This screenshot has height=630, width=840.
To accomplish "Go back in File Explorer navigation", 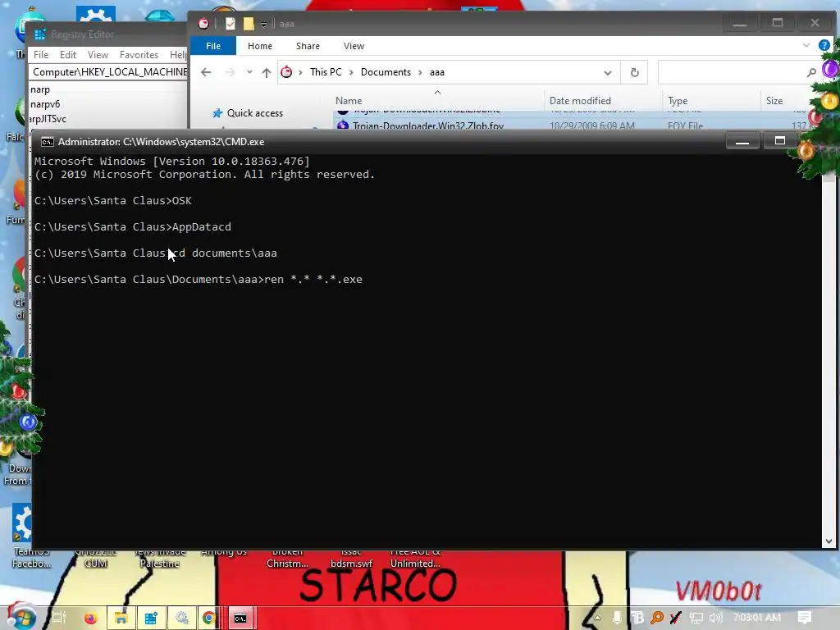I will tap(206, 72).
